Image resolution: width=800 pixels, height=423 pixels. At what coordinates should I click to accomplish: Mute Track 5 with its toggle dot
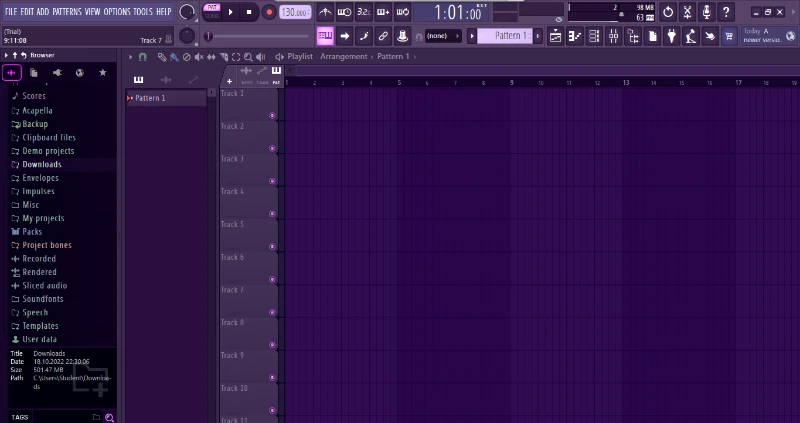tap(272, 246)
